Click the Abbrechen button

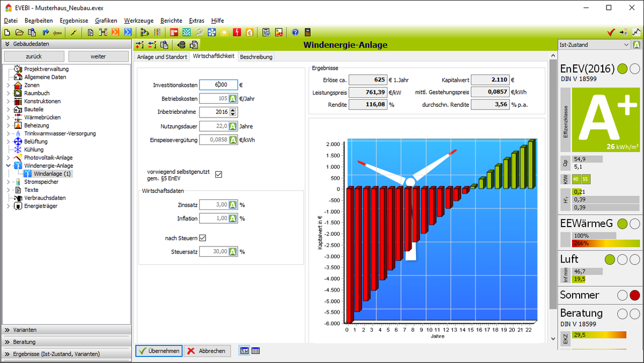(208, 351)
